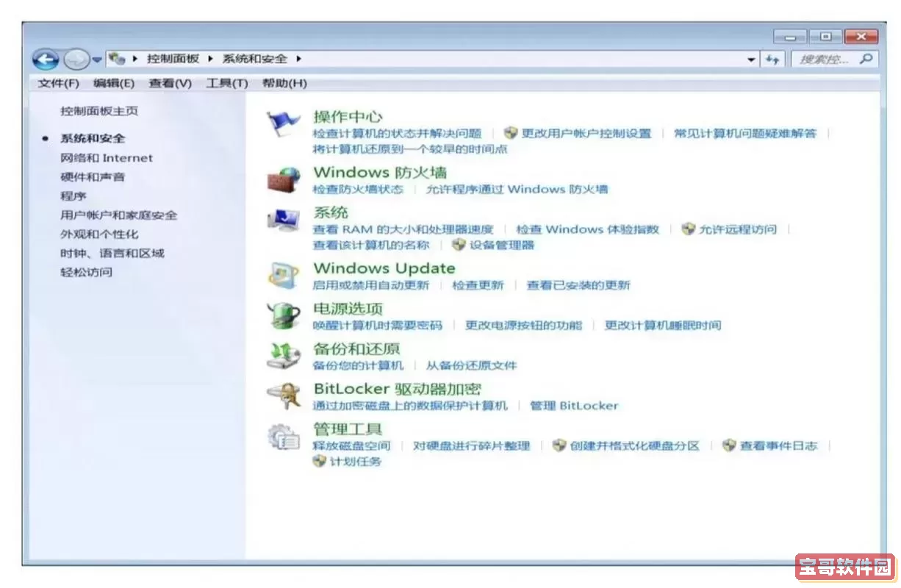Screen dimensions: 901x588
Task: Click the 管理工具 gear icon
Action: pos(283,437)
